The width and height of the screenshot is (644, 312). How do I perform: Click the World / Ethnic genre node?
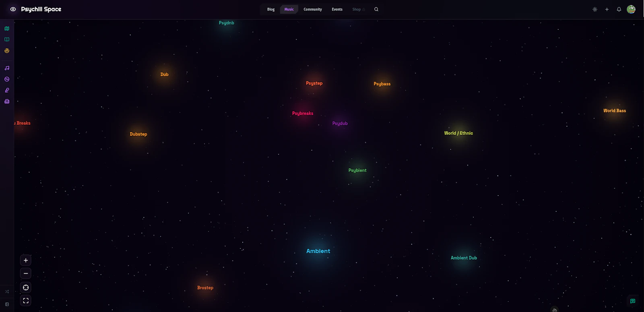pyautogui.click(x=458, y=133)
